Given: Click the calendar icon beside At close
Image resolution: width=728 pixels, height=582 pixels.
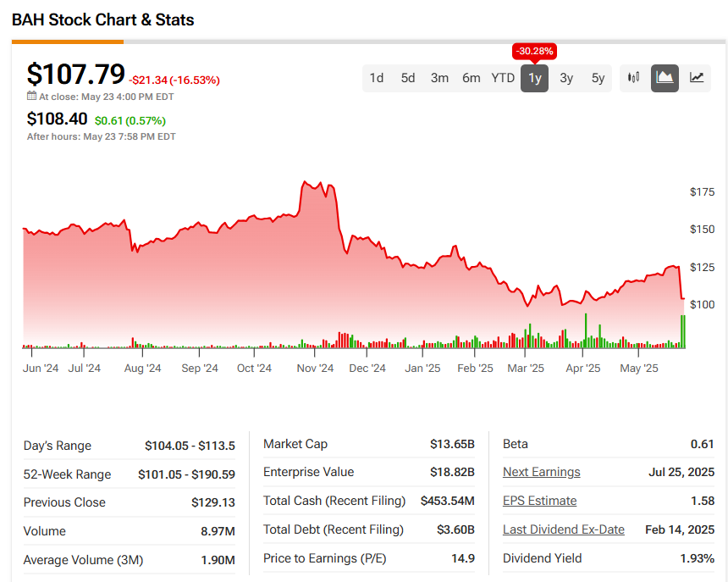Looking at the screenshot, I should [x=31, y=96].
